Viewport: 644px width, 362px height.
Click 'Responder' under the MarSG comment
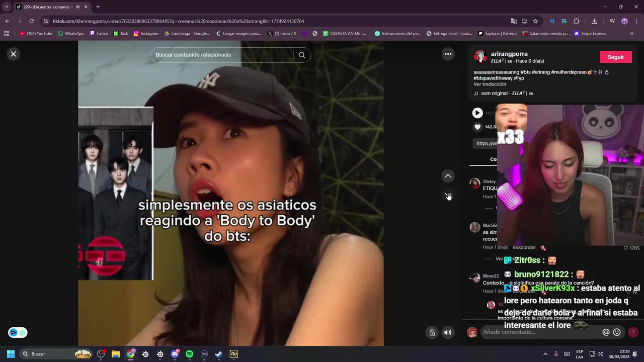(x=524, y=247)
